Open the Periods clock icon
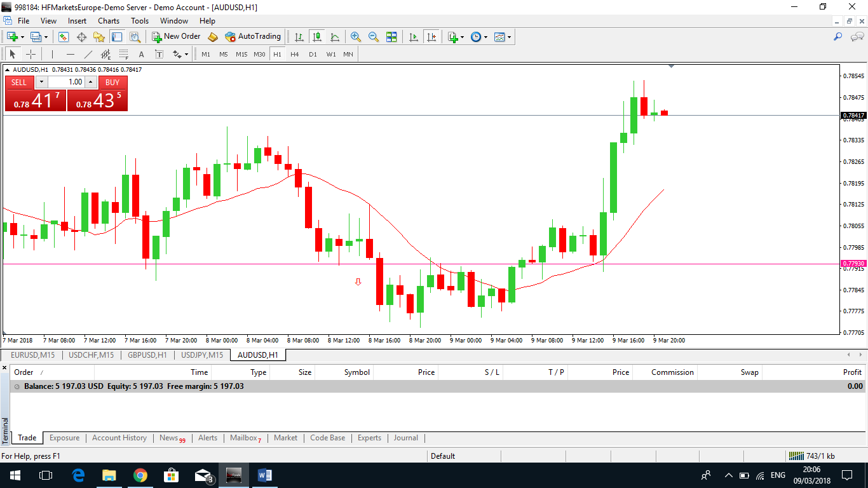Screen dimensions: 868x488 click(477, 37)
